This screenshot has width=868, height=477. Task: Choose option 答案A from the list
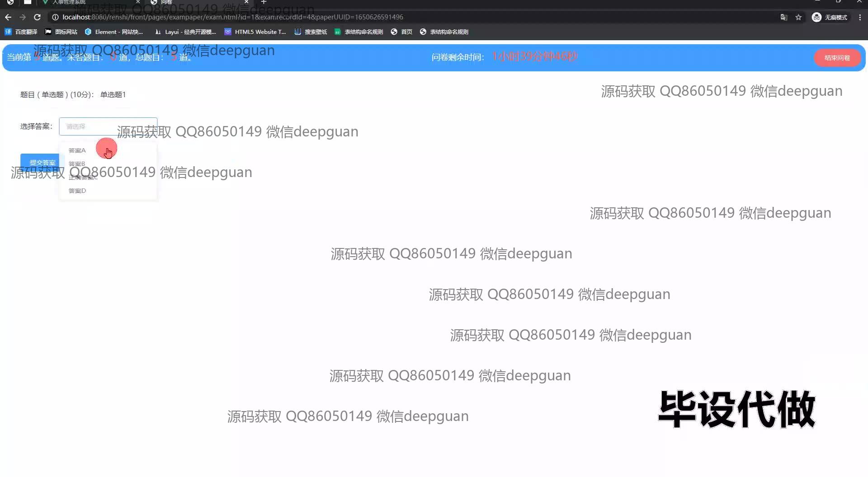[x=108, y=150]
